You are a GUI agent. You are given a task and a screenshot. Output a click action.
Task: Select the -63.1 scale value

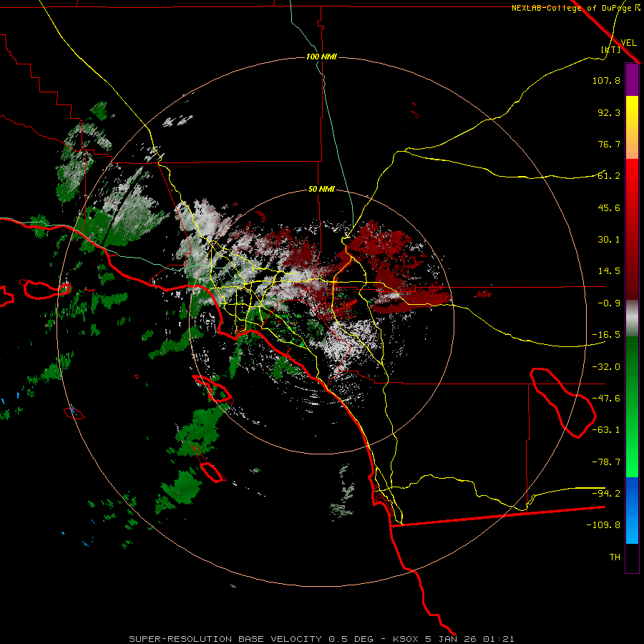coord(606,430)
